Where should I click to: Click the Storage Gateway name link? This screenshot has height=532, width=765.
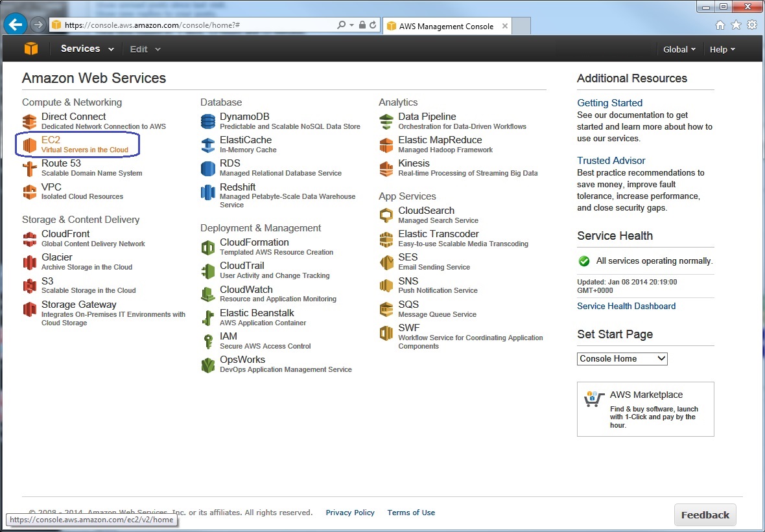point(78,305)
